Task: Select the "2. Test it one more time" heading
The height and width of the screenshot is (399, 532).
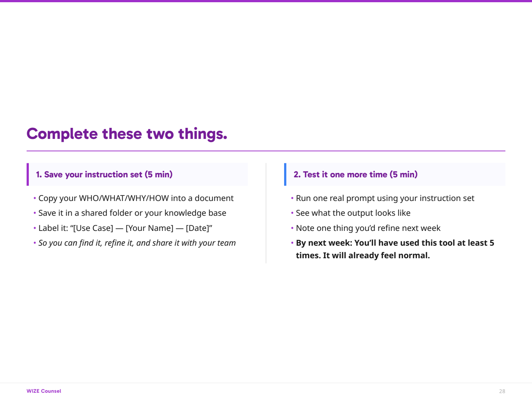Action: [x=355, y=174]
